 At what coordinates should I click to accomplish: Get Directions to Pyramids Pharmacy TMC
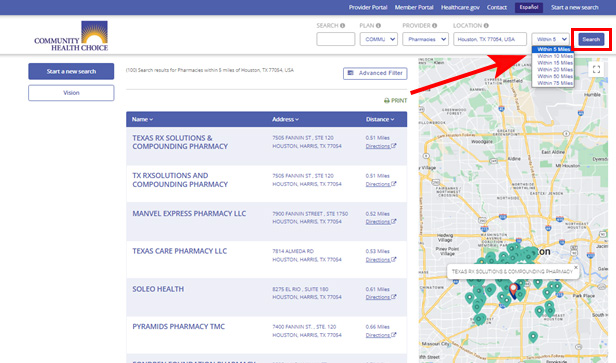pyautogui.click(x=381, y=336)
